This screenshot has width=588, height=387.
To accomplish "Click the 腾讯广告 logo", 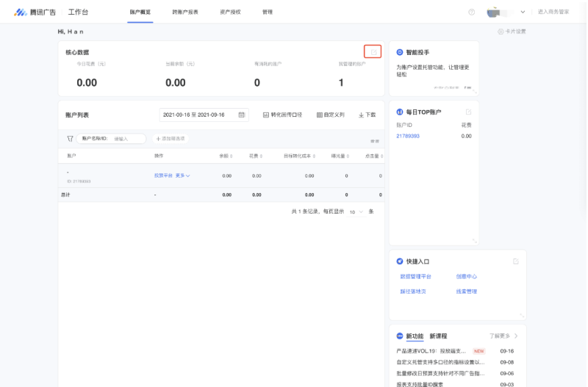I will point(35,12).
